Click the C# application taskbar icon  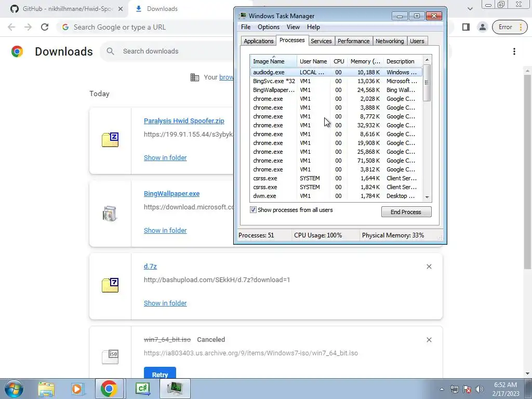tap(143, 389)
